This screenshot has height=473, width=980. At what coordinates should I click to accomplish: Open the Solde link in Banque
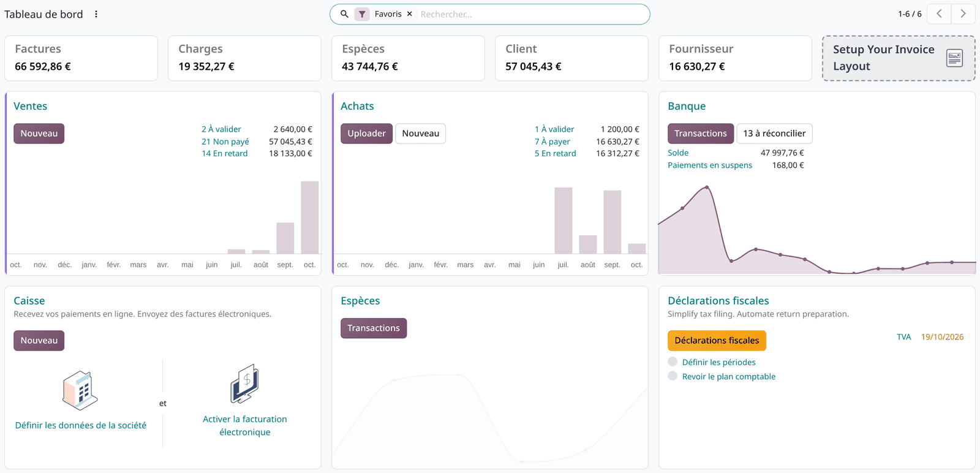pyautogui.click(x=678, y=153)
